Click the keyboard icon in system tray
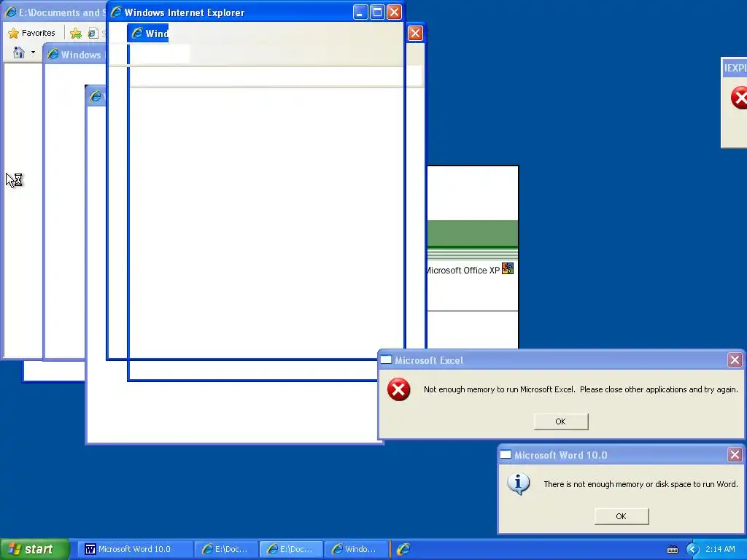This screenshot has width=747, height=560. [672, 550]
